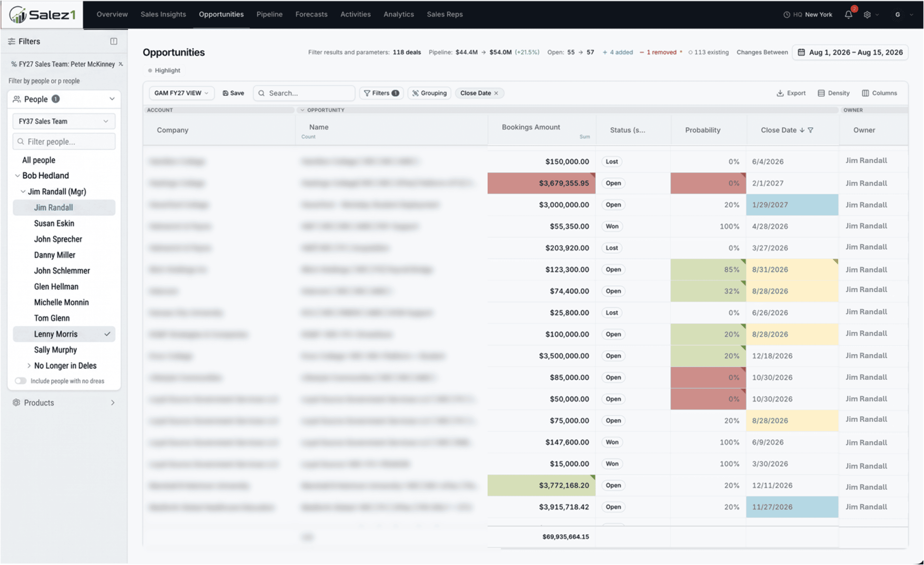This screenshot has width=924, height=565.
Task: Open the Filters funnel button
Action: point(381,93)
